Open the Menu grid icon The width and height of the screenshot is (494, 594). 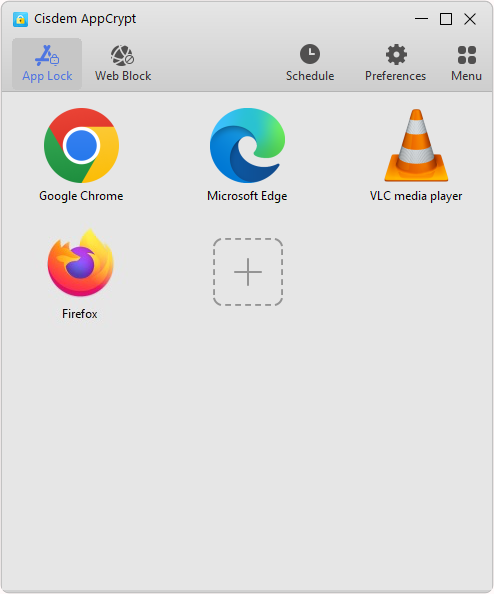(x=467, y=55)
